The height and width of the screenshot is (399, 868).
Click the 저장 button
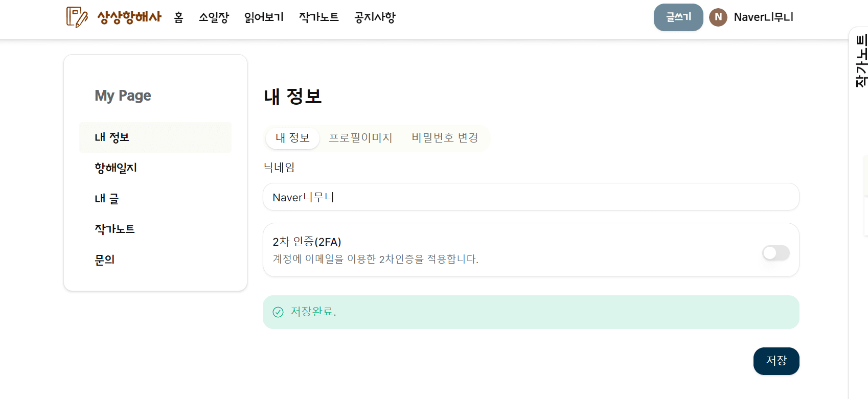tap(776, 361)
